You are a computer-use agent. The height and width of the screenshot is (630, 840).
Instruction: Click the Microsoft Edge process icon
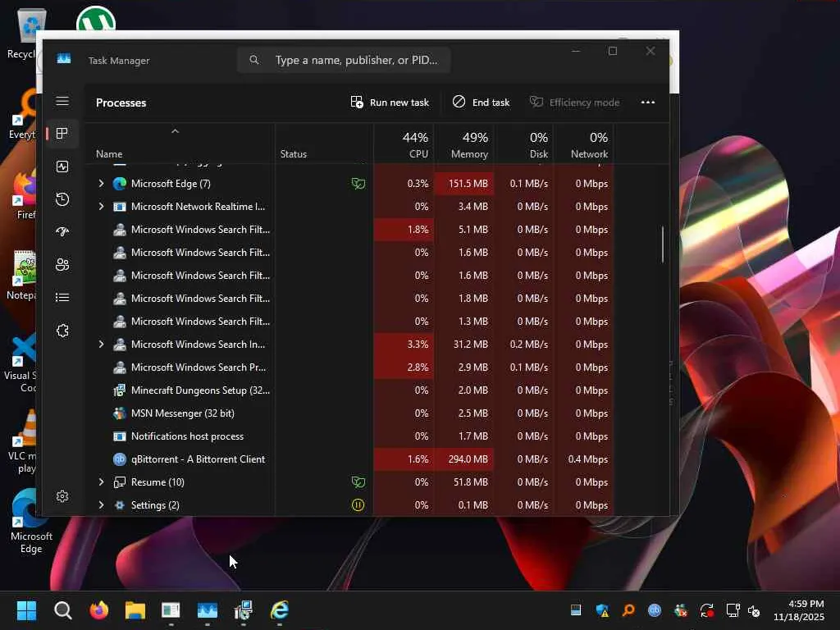pyautogui.click(x=120, y=184)
